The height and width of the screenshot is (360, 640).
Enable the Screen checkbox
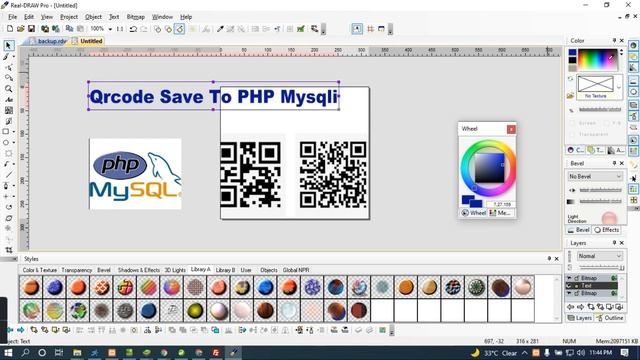[x=572, y=123]
